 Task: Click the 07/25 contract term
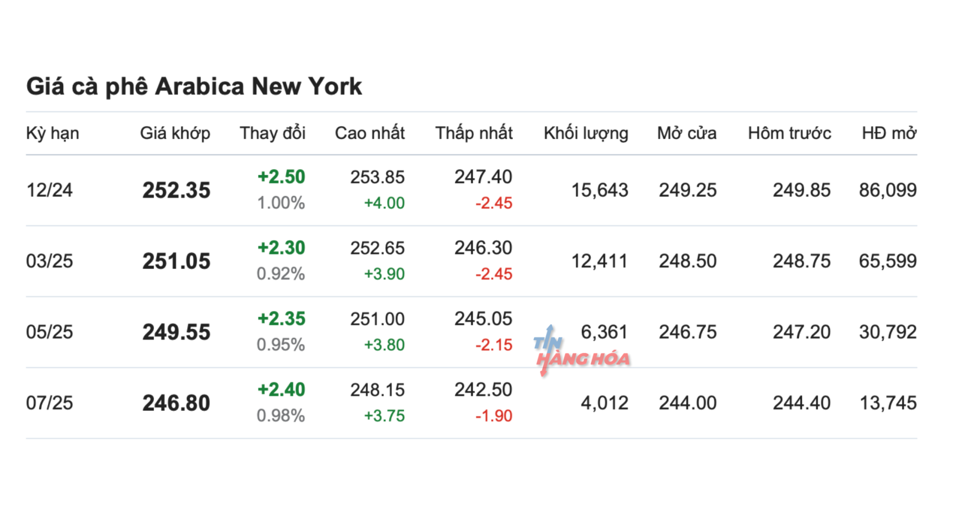[50, 403]
